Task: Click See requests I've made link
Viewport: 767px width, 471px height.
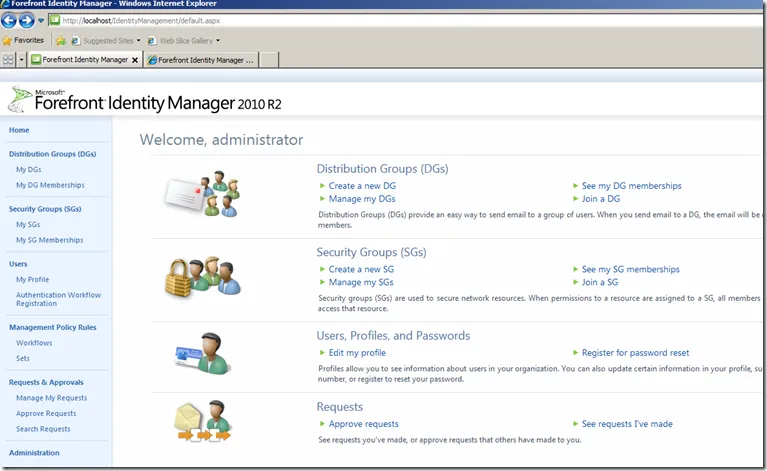Action: pos(627,424)
